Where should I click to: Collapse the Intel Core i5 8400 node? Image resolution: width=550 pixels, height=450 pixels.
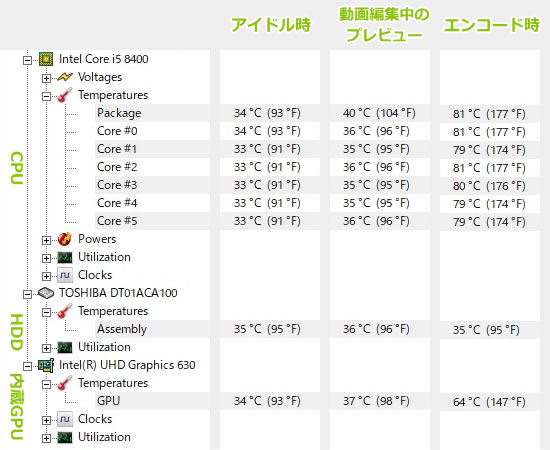pyautogui.click(x=27, y=60)
